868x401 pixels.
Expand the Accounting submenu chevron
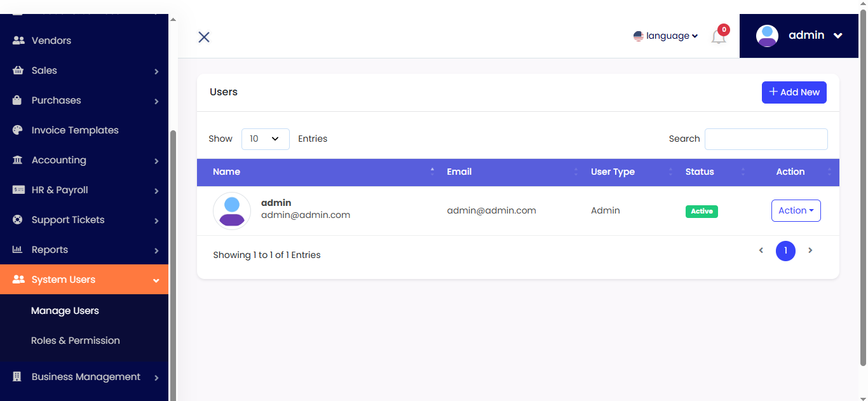(156, 161)
